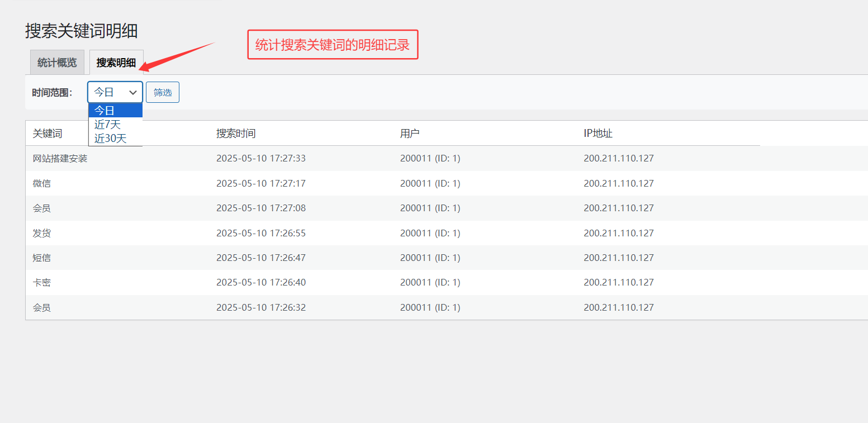Open the 时间范围 dropdown showing 今日
Image resolution: width=868 pixels, height=423 pixels.
(x=115, y=92)
